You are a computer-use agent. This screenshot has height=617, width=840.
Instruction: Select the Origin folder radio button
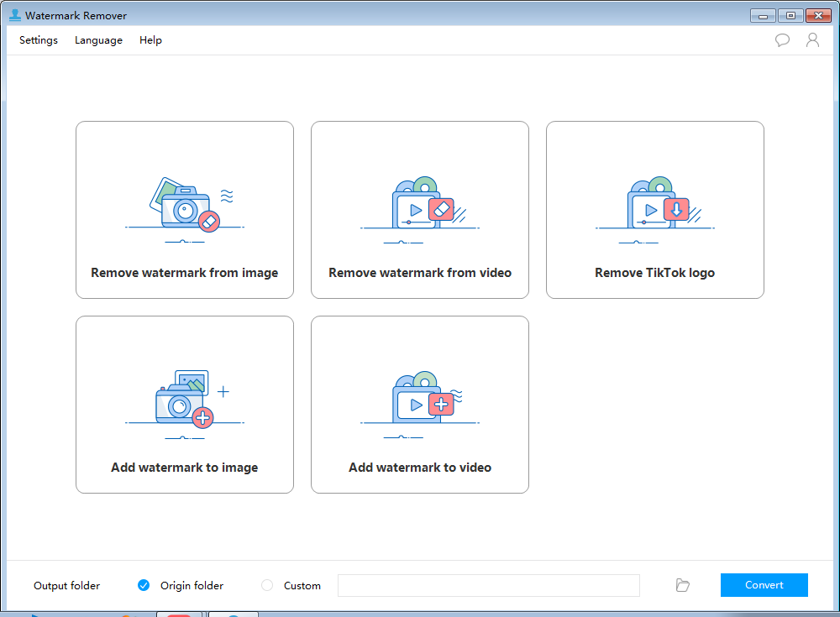pos(144,585)
